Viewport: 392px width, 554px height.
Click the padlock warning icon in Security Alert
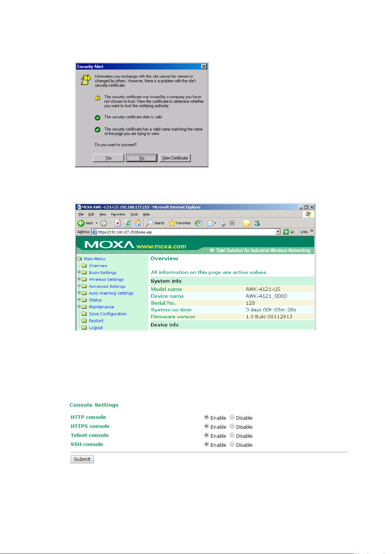(86, 80)
